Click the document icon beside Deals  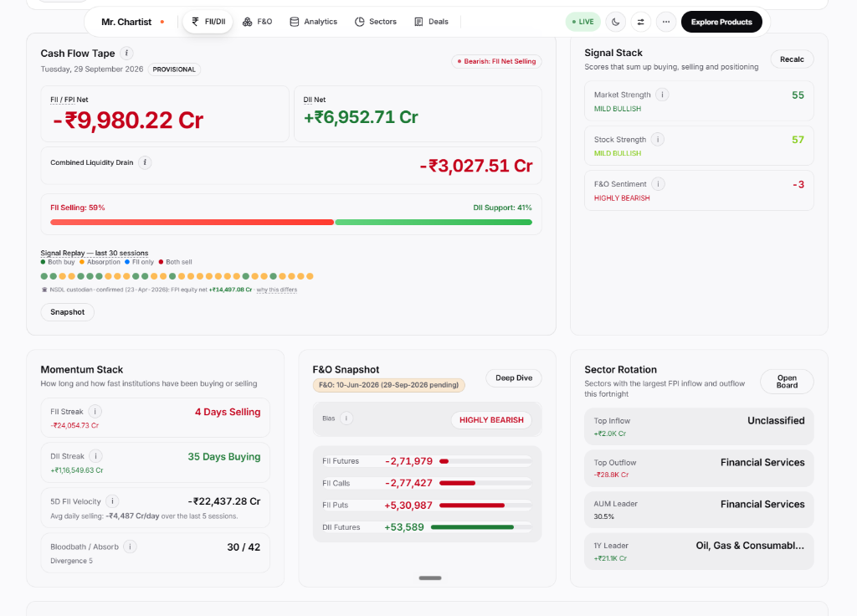(x=418, y=22)
